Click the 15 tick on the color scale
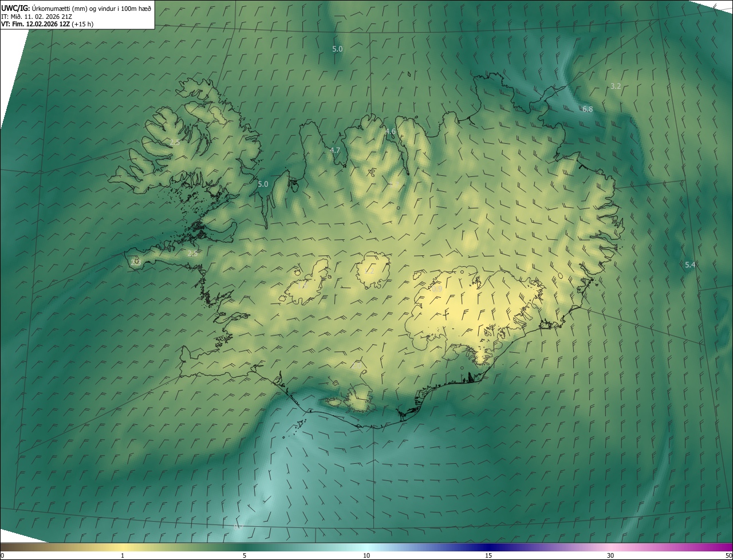The image size is (733, 560). tap(488, 555)
